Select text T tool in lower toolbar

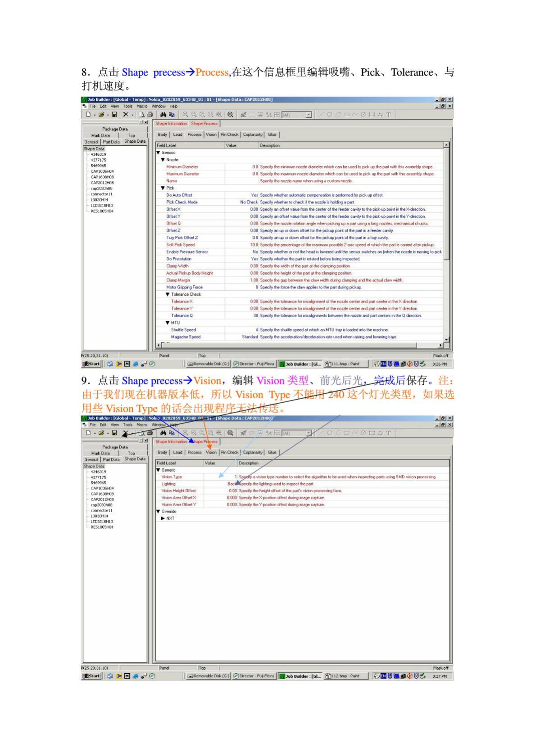point(388,433)
